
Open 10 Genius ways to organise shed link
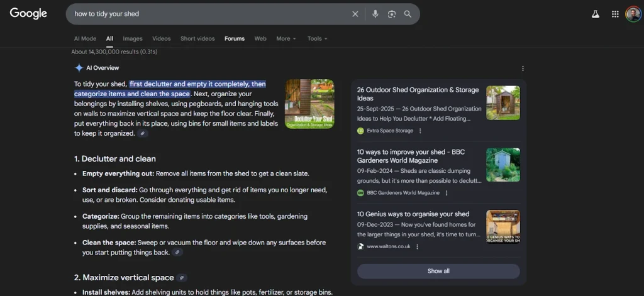(413, 214)
